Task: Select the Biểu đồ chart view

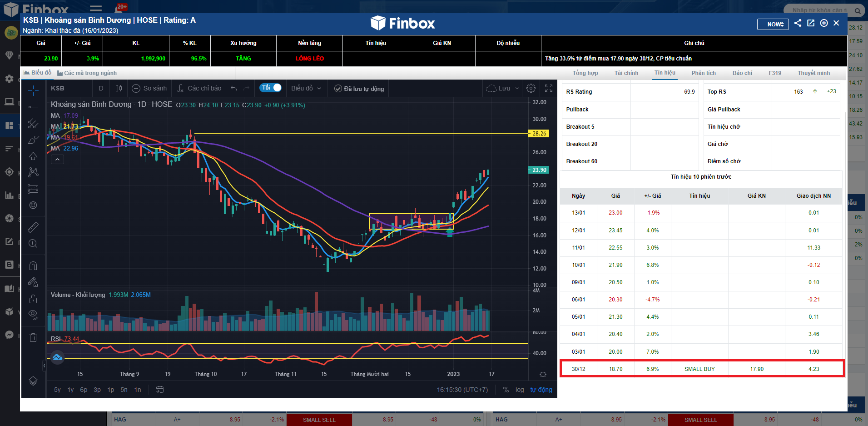Action: pos(38,73)
